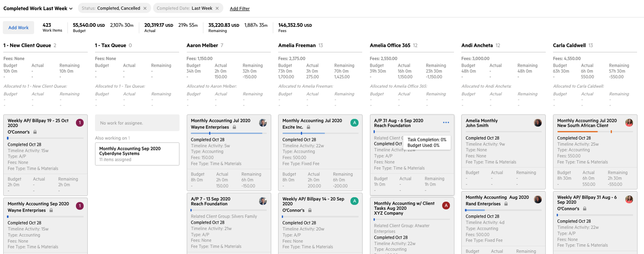The image size is (644, 254).
Task: Click 'Timeline Activity: 25w' on New South African Client card
Action: pyautogui.click(x=578, y=144)
